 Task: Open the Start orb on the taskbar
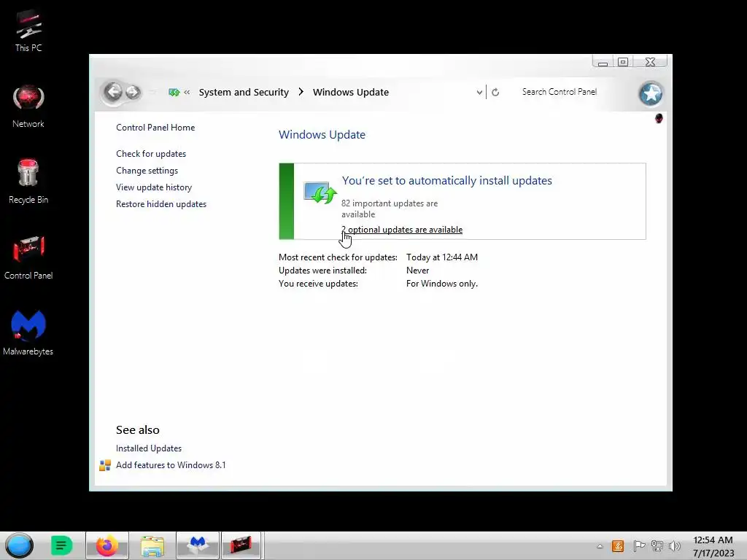pos(19,545)
